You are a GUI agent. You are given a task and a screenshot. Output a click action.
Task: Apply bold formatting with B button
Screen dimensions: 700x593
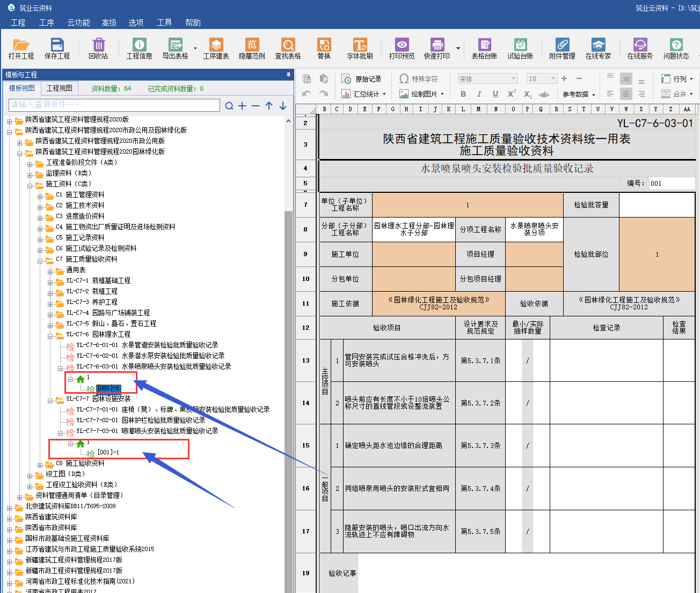(463, 94)
